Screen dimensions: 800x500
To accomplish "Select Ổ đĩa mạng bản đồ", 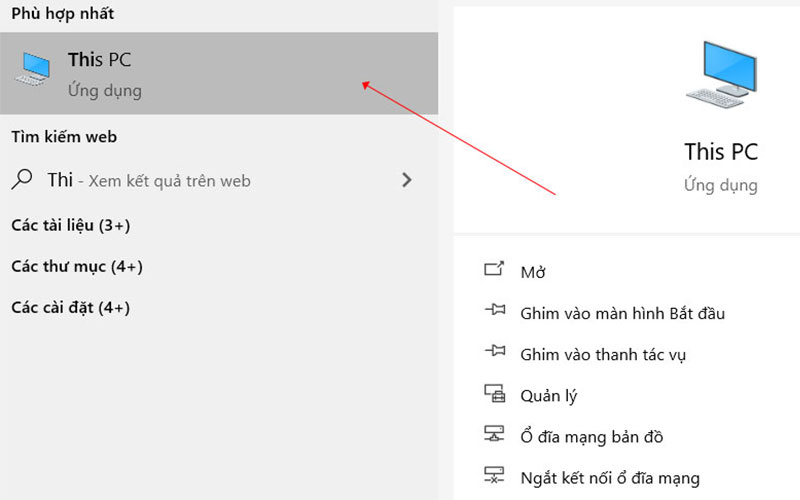I will (x=592, y=437).
